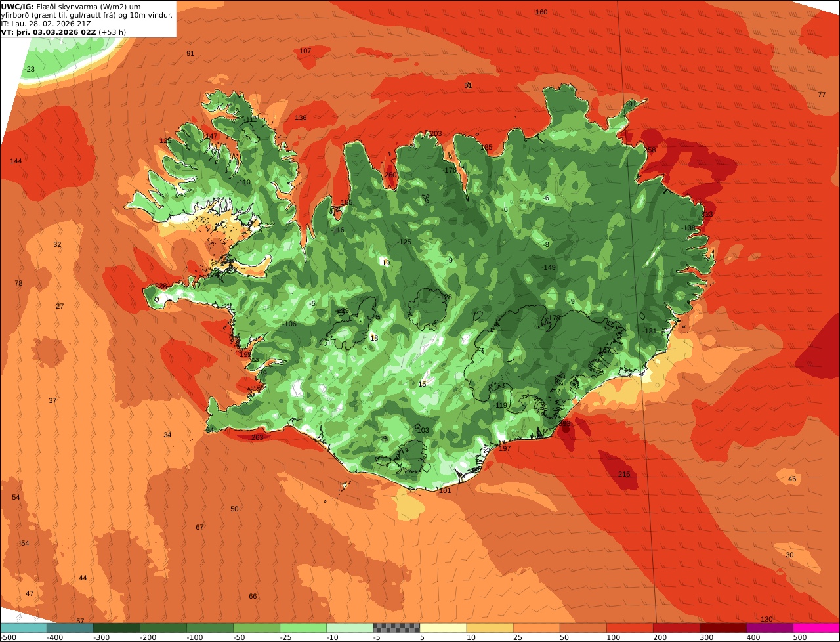
Task: Click the map value '67' in the southwest sea
Action: (199, 527)
